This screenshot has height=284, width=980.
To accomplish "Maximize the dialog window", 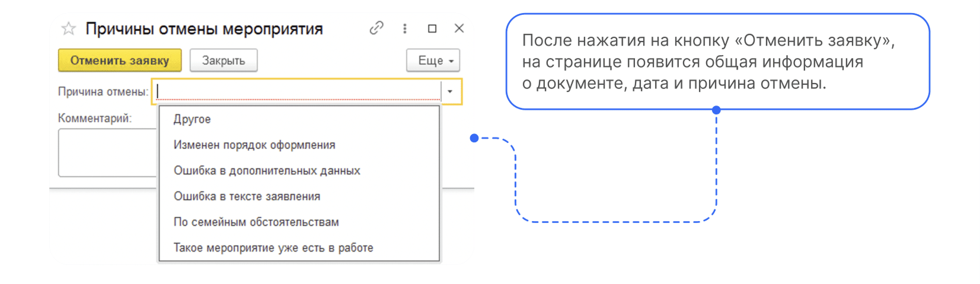I will (432, 28).
